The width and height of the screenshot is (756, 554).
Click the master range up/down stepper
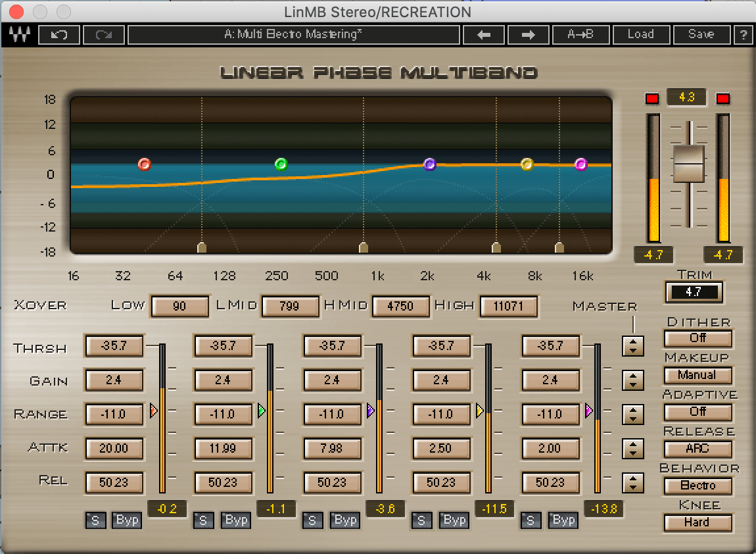pyautogui.click(x=633, y=415)
